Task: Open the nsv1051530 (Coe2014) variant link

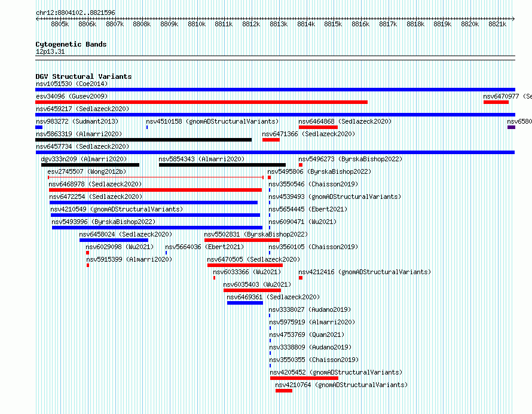Action: pyautogui.click(x=72, y=84)
